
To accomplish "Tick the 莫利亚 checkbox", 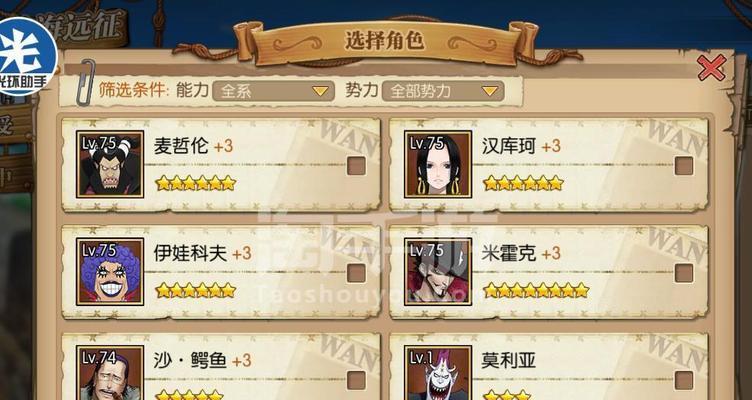I will pos(684,380).
